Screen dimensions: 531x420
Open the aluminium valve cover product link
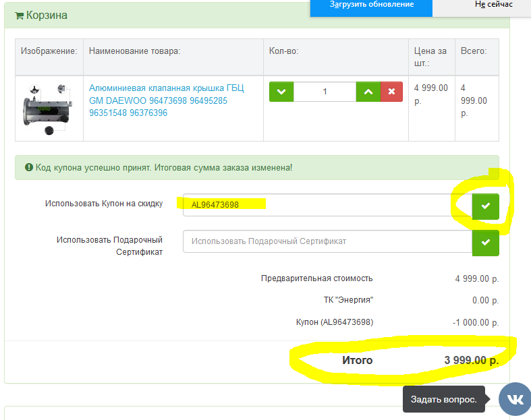pyautogui.click(x=166, y=100)
